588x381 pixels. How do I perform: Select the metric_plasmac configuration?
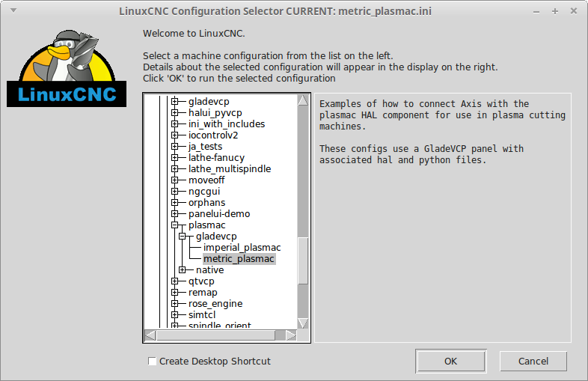239,259
